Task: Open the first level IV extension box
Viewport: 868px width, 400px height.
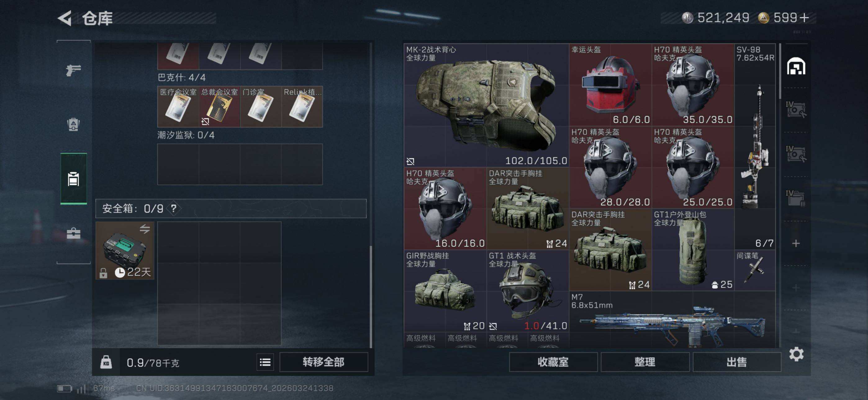Action: tap(796, 109)
